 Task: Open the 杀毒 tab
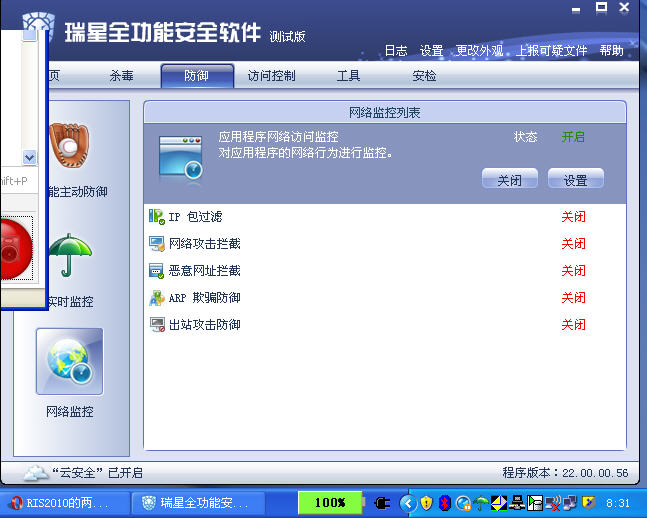tap(122, 76)
